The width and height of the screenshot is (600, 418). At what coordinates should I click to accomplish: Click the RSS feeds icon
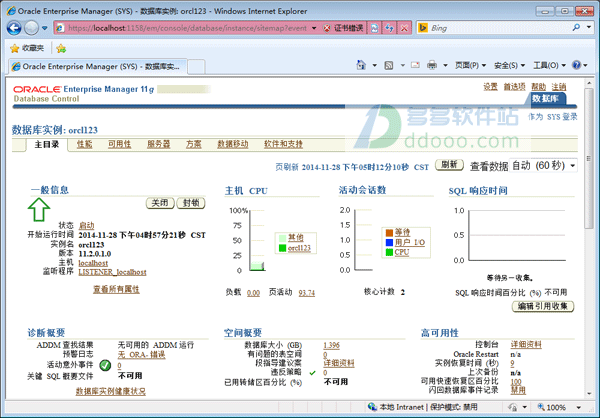(x=389, y=65)
